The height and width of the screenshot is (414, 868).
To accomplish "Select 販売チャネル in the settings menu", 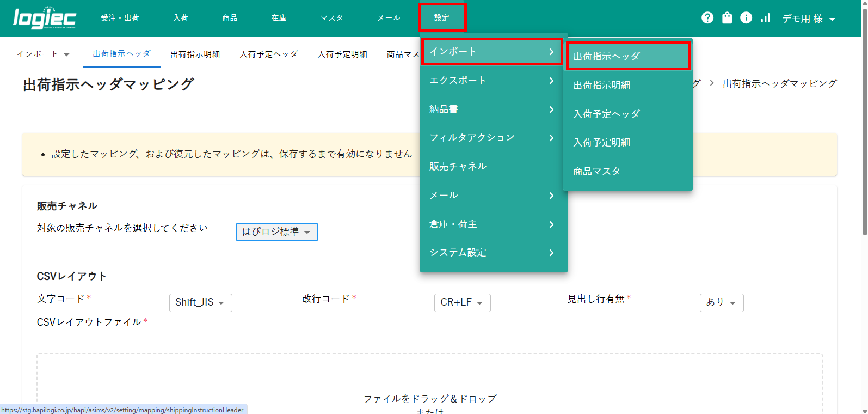I will click(x=458, y=167).
